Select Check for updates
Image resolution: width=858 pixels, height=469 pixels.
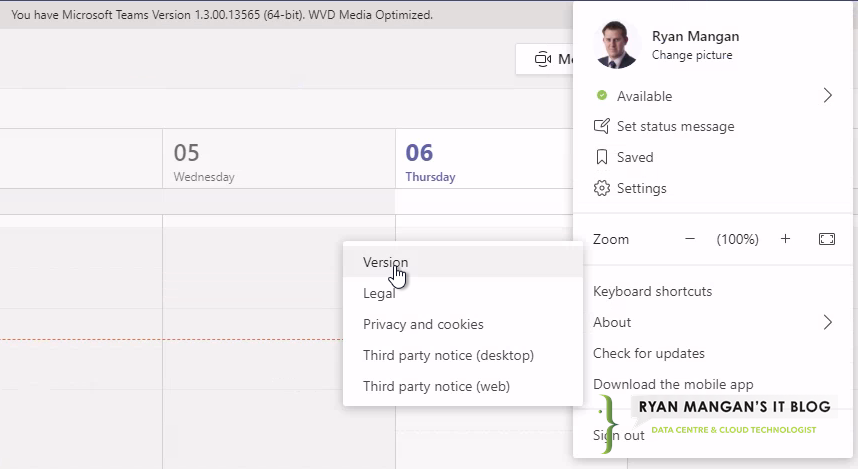(x=648, y=353)
